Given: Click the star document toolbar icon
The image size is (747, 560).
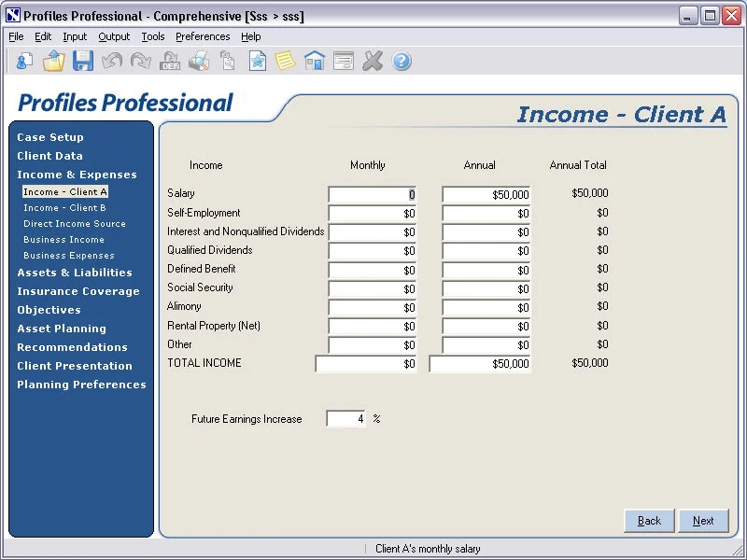Looking at the screenshot, I should click(258, 61).
